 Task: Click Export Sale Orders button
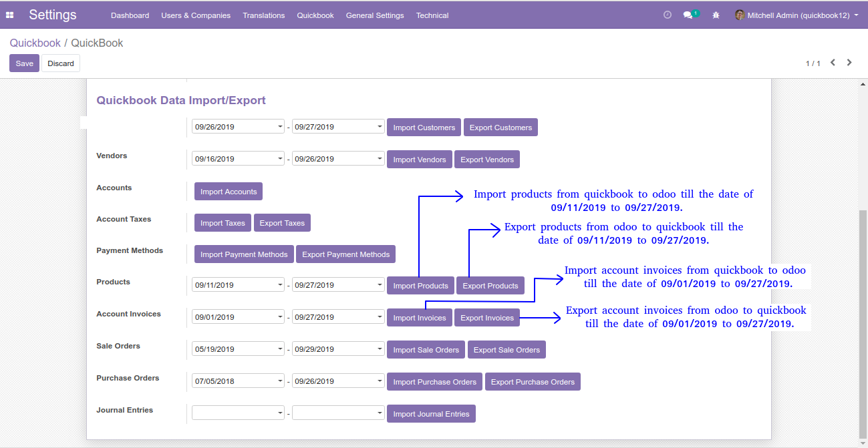click(507, 350)
